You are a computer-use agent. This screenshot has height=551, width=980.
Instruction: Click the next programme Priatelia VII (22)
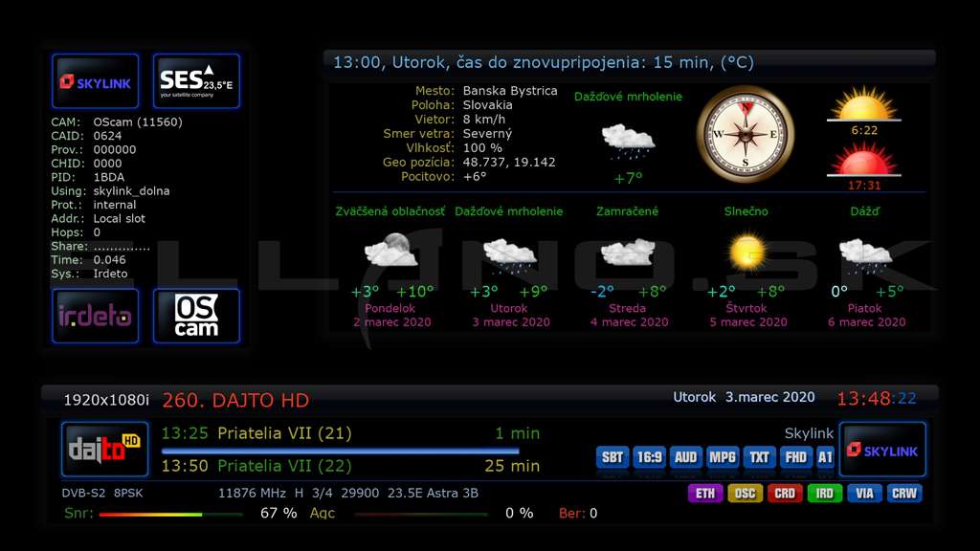tap(284, 466)
